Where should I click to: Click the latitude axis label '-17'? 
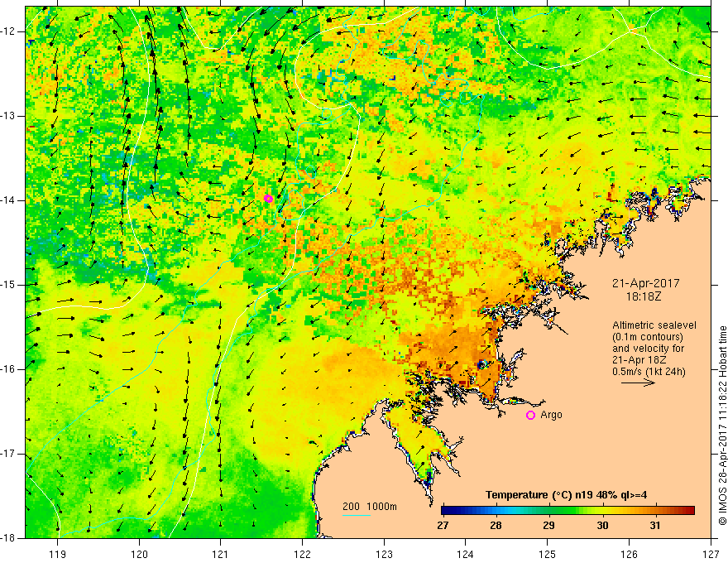click(x=8, y=454)
